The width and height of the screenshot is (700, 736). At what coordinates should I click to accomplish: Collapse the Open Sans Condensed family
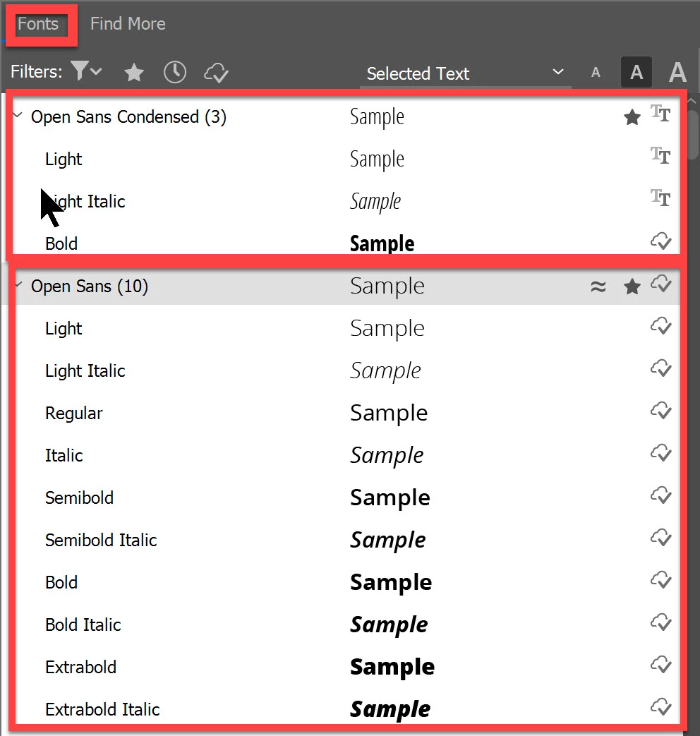[18, 115]
